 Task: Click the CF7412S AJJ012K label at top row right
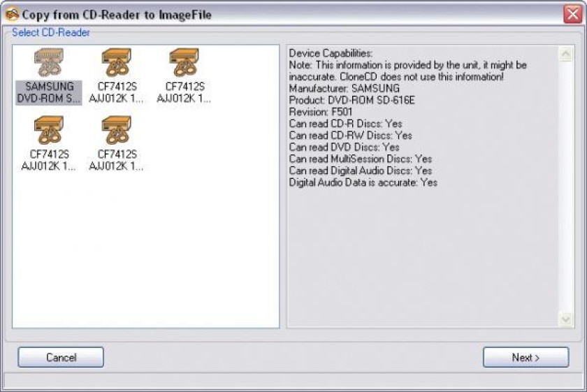click(184, 92)
